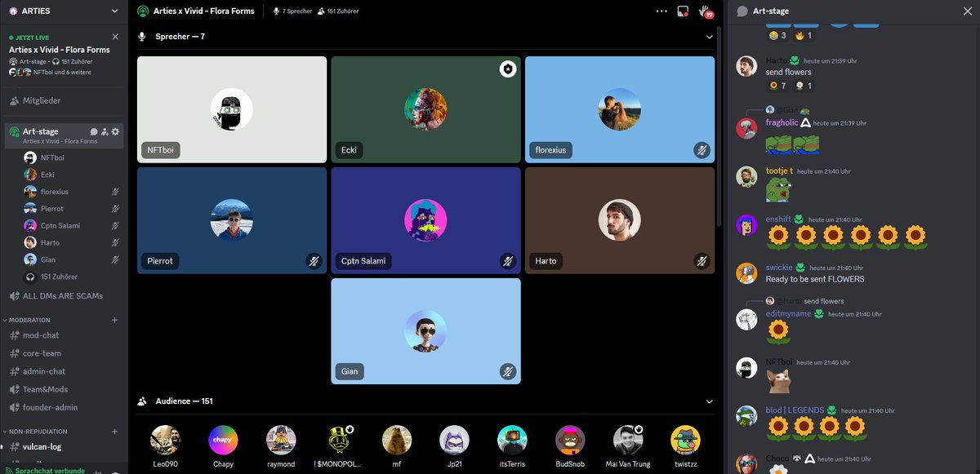
Task: Click white flower reaction on Harto's message
Action: (x=804, y=86)
